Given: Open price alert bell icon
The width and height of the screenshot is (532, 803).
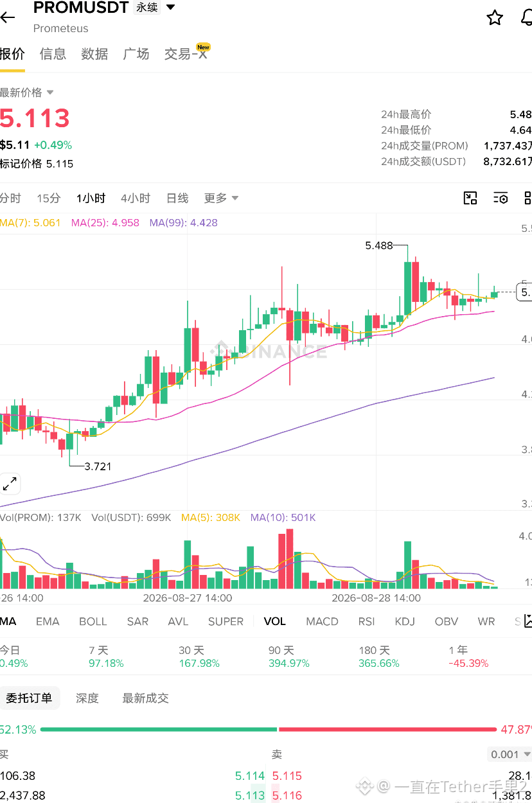Looking at the screenshot, I should pyautogui.click(x=526, y=17).
